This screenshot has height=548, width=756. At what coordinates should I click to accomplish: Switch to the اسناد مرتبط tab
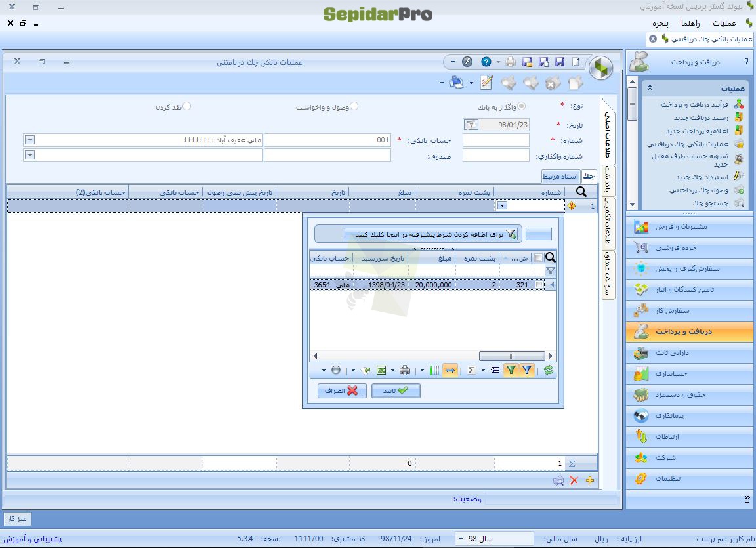(560, 177)
